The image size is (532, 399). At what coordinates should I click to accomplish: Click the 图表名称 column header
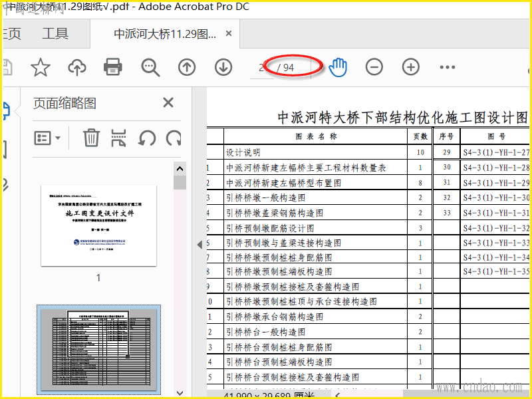(x=316, y=136)
